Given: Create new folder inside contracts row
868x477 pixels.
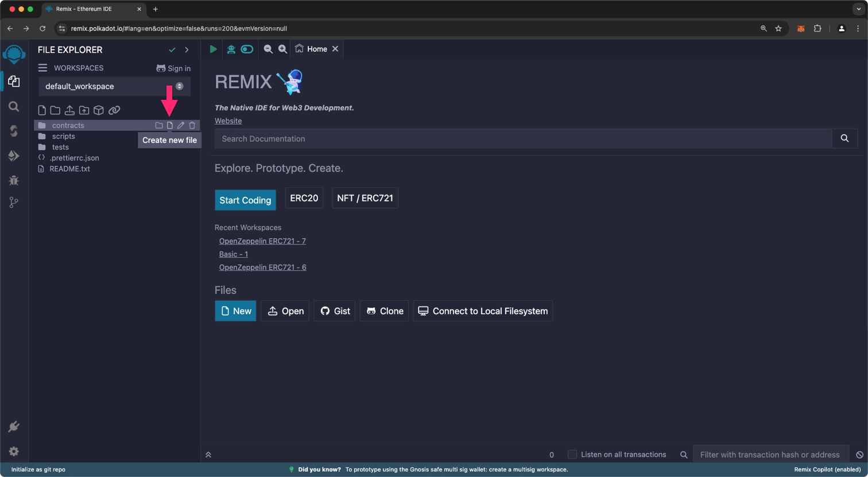Looking at the screenshot, I should point(159,125).
